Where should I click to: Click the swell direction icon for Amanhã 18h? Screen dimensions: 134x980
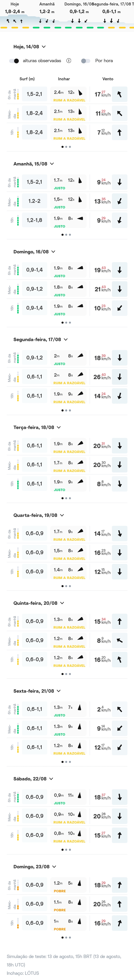click(80, 218)
